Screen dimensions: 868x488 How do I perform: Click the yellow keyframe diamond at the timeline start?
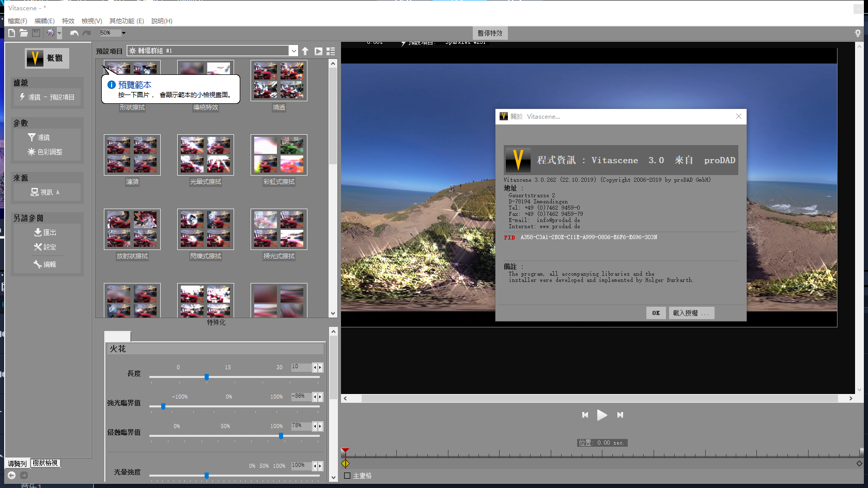pyautogui.click(x=345, y=464)
